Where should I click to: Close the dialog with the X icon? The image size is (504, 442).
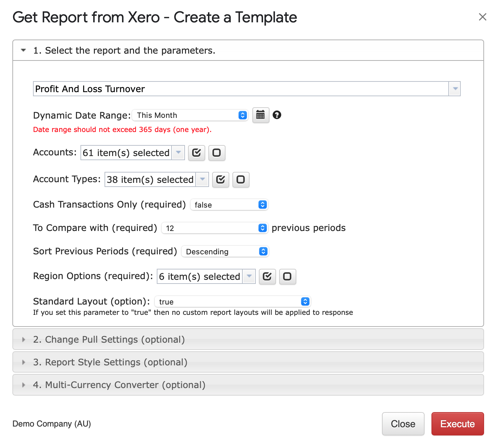click(x=482, y=17)
